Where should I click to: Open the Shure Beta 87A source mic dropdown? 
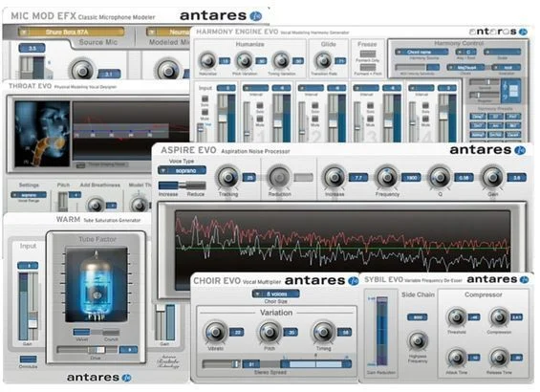(72, 33)
